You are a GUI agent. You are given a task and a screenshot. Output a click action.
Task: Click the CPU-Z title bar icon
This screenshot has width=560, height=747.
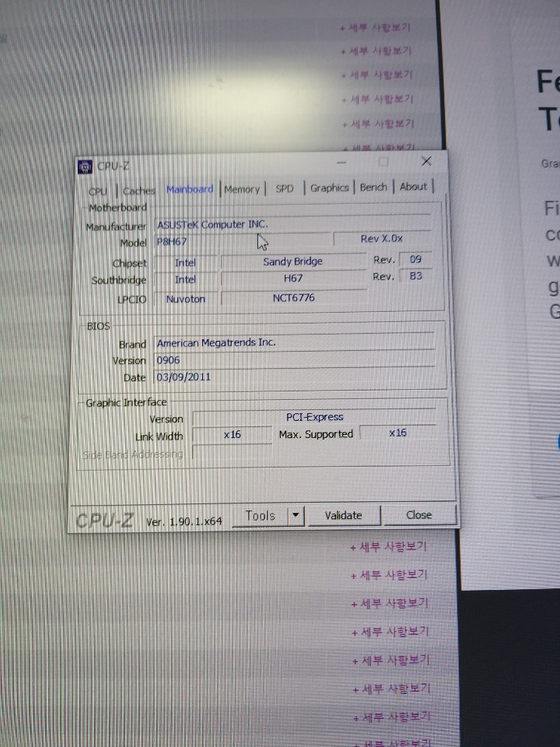click(85, 167)
